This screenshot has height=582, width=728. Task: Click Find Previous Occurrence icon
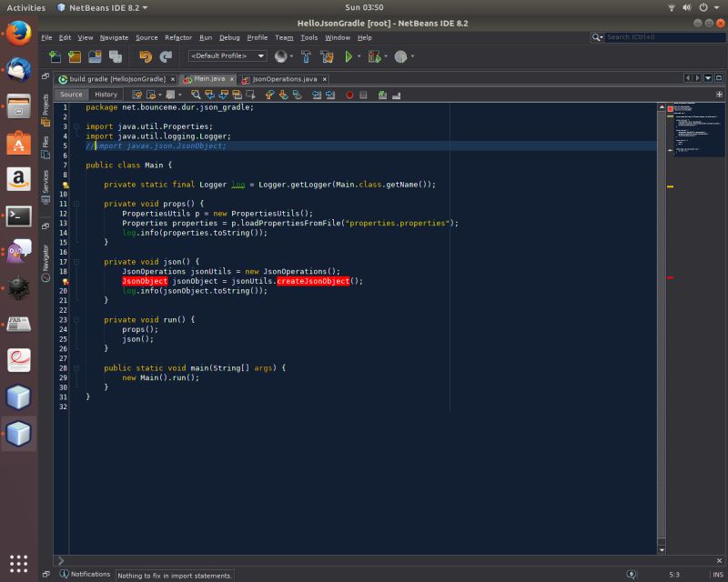click(x=210, y=95)
